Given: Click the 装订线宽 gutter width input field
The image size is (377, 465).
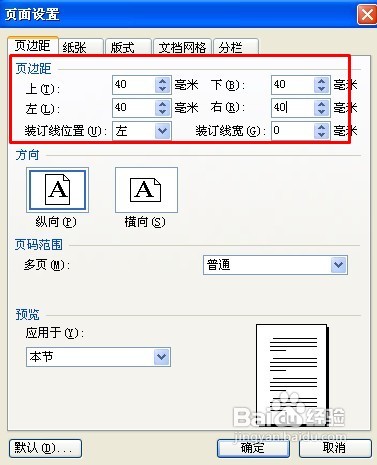Looking at the screenshot, I should [x=293, y=131].
